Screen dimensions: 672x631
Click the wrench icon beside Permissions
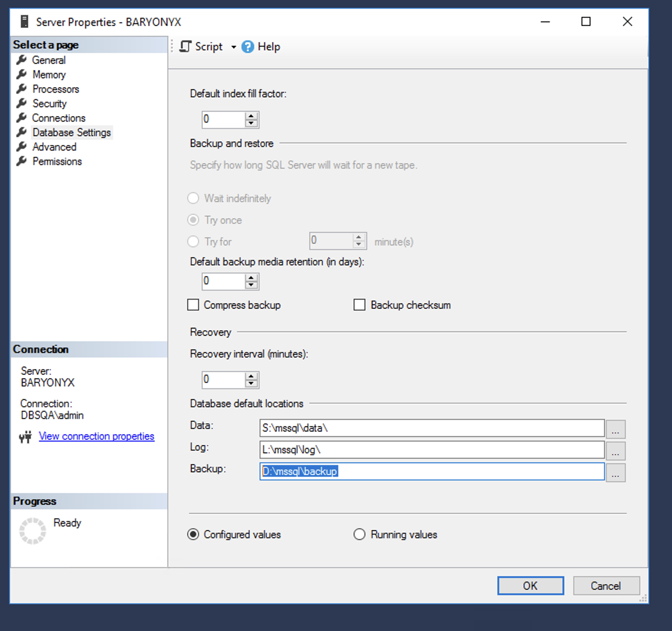[x=22, y=161]
